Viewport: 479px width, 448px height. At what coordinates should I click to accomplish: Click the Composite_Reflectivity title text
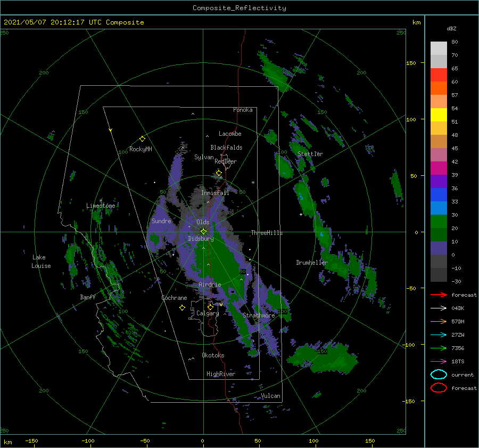click(x=239, y=8)
